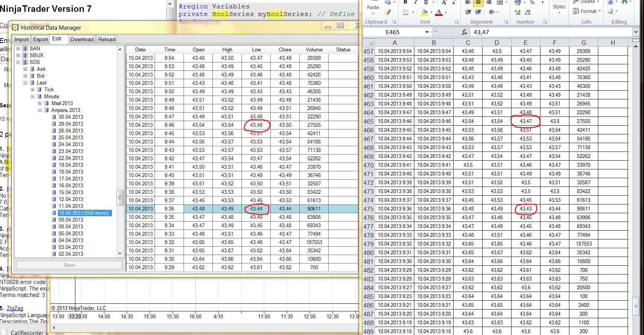The image size is (644, 335).
Task: Expand the Excel formula bar
Action: pos(636,32)
